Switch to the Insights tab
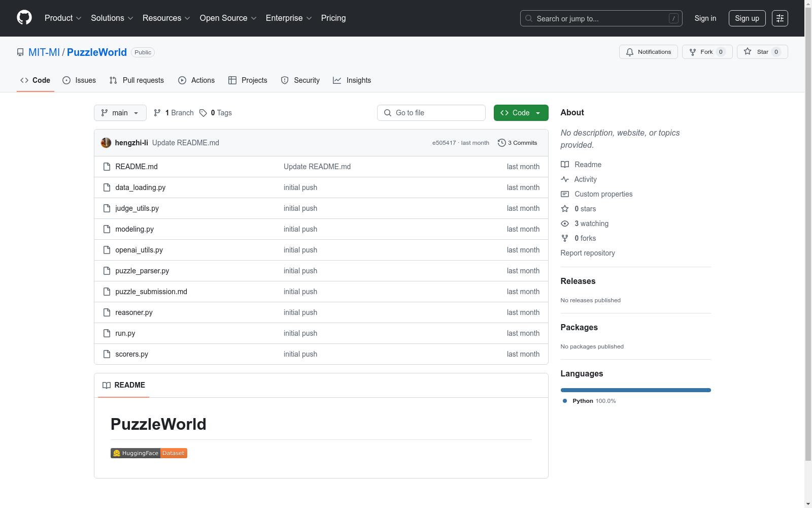This screenshot has height=508, width=812. pyautogui.click(x=352, y=80)
